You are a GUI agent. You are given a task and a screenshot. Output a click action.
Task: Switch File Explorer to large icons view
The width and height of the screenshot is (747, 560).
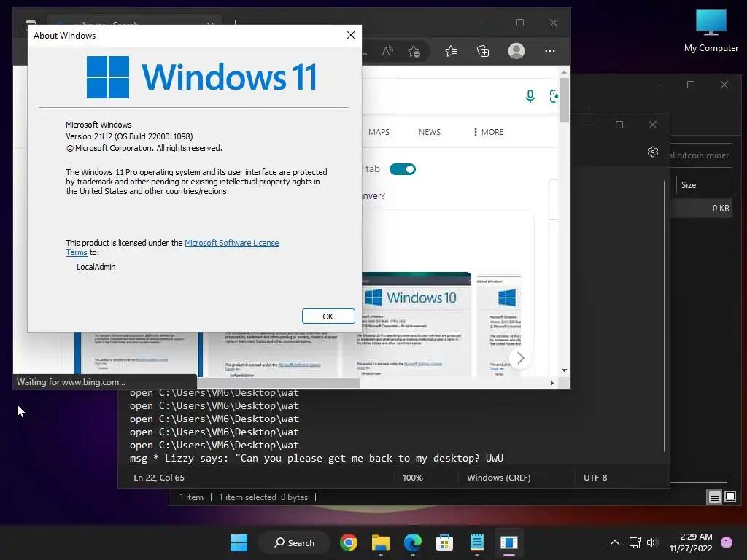[x=730, y=497]
